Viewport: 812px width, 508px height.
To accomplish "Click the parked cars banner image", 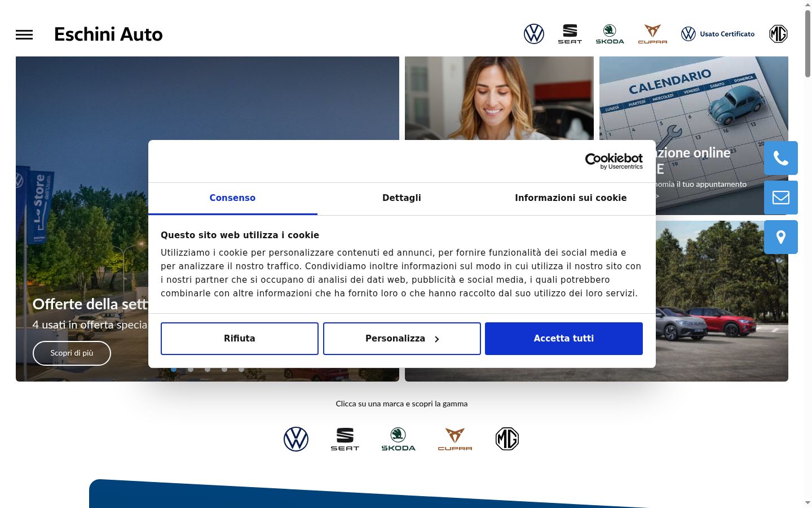I will click(722, 301).
